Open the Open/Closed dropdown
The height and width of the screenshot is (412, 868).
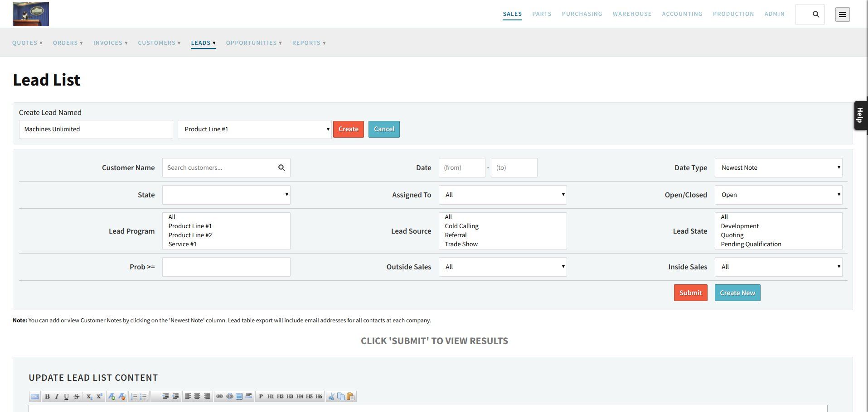tap(779, 195)
